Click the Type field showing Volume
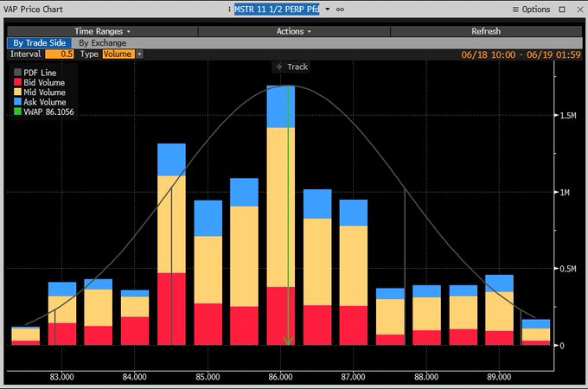The height and width of the screenshot is (389, 588). 118,54
